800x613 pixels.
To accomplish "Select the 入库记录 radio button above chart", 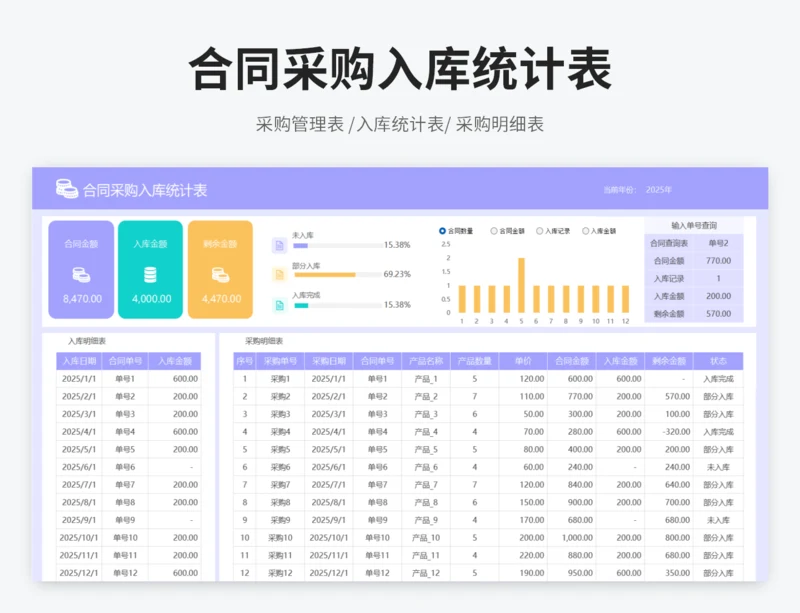I will click(x=539, y=231).
